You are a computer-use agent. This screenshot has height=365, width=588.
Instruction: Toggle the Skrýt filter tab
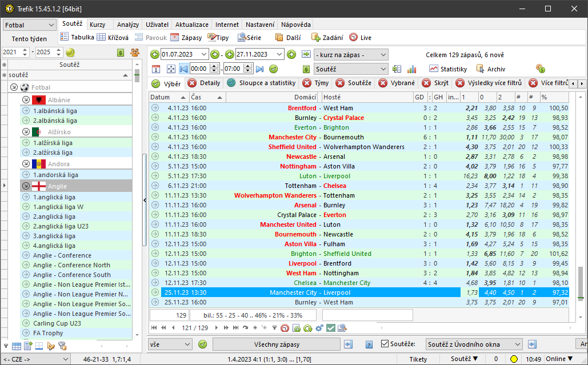pyautogui.click(x=436, y=83)
